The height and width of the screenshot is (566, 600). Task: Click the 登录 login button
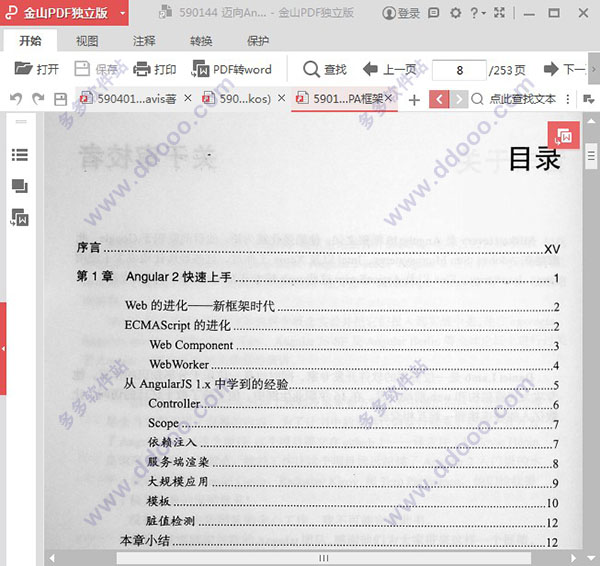(401, 13)
